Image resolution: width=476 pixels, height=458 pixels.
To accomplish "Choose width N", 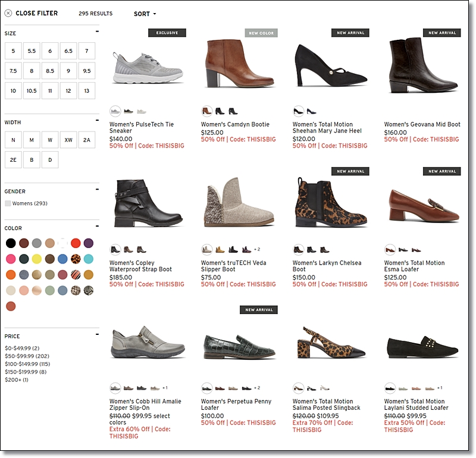I will (x=13, y=140).
